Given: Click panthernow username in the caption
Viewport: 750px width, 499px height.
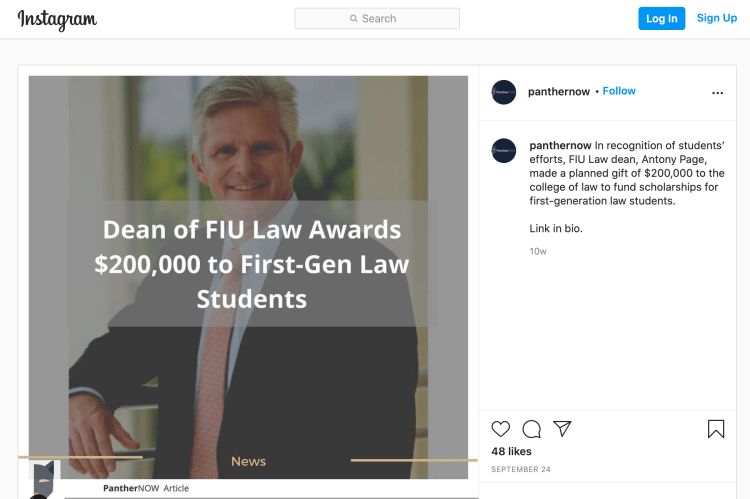Looking at the screenshot, I should click(560, 145).
